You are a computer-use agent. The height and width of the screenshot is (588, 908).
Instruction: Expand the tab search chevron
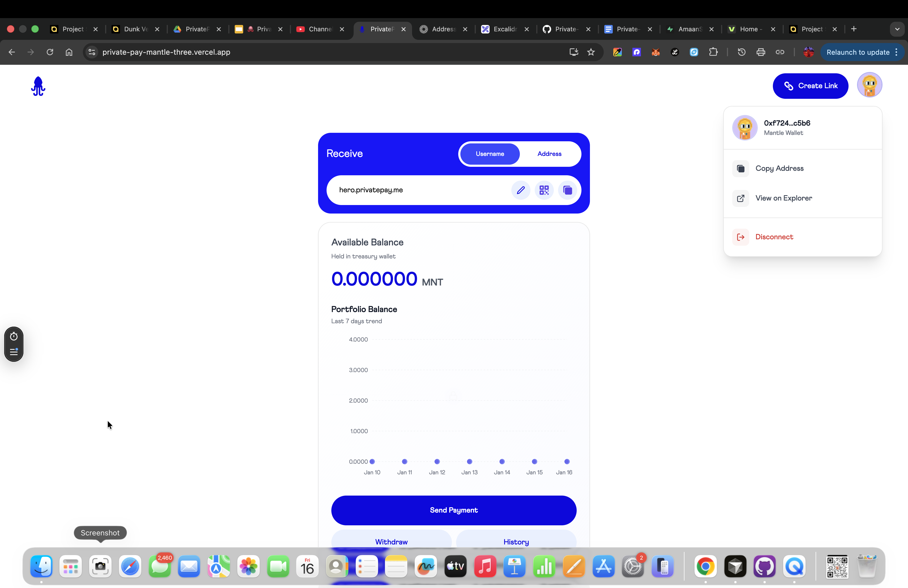[897, 29]
